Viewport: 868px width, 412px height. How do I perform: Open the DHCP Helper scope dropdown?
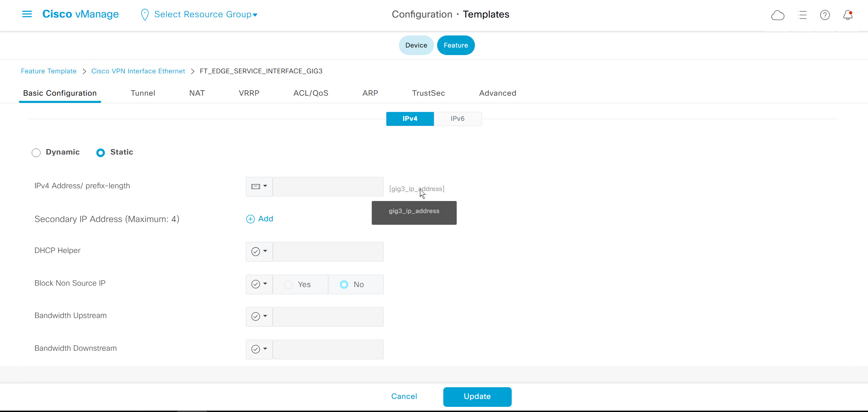259,252
